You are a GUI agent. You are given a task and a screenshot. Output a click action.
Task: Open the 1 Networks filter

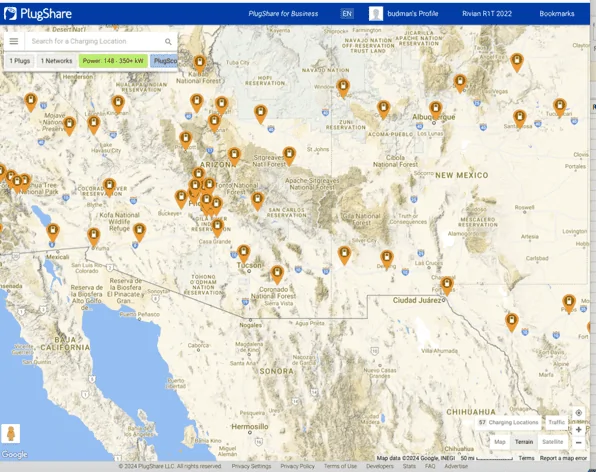coord(56,61)
